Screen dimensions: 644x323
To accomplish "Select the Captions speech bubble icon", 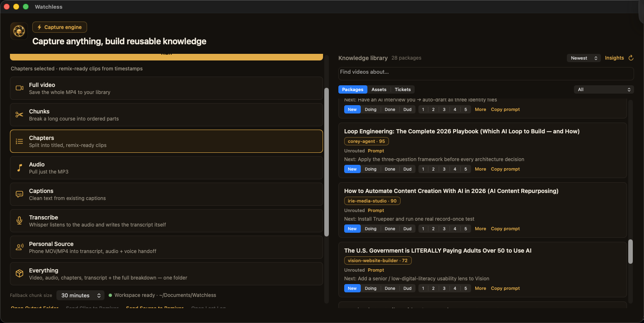I will click(x=19, y=194).
